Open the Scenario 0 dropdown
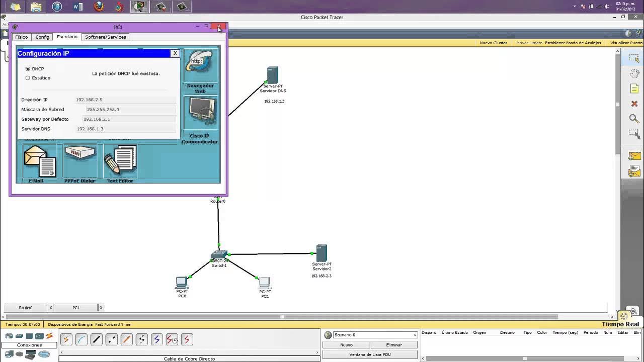Image resolution: width=644 pixels, height=362 pixels. click(375, 335)
